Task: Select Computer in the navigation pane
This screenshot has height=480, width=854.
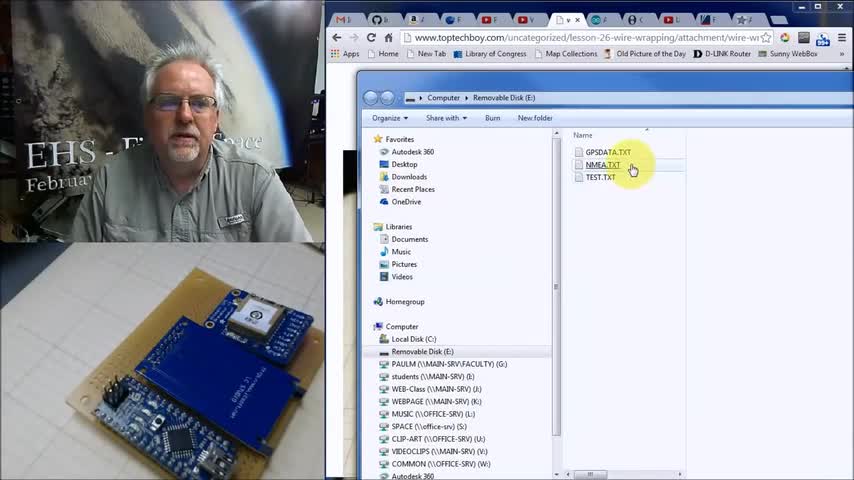Action: point(401,327)
